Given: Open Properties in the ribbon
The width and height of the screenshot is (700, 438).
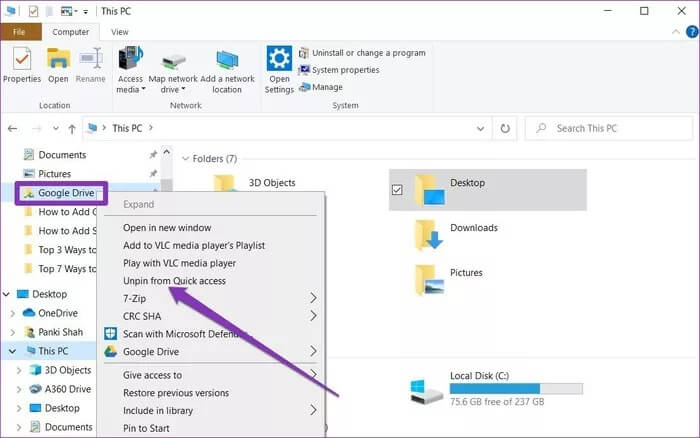Looking at the screenshot, I should [22, 65].
